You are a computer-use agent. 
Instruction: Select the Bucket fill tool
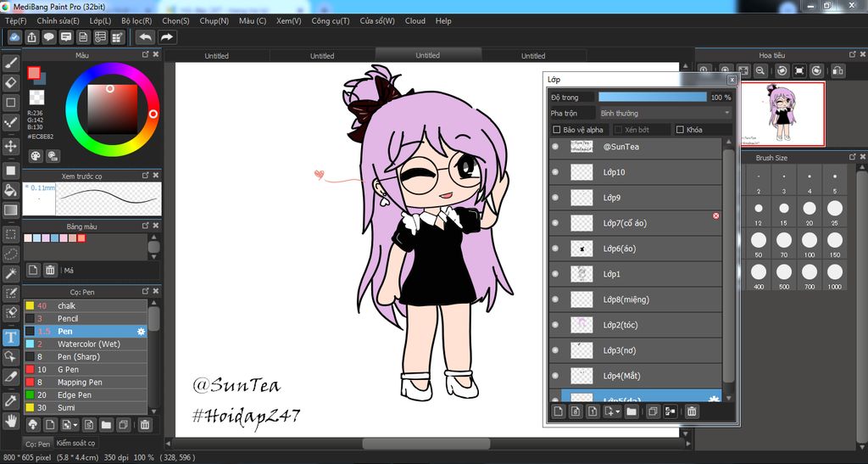(x=10, y=190)
